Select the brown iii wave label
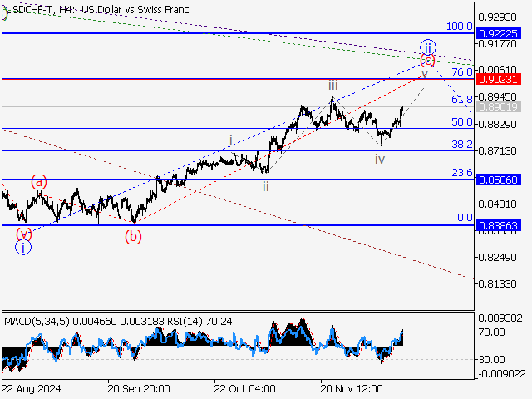This screenshot has height=399, width=532. pyautogui.click(x=332, y=85)
